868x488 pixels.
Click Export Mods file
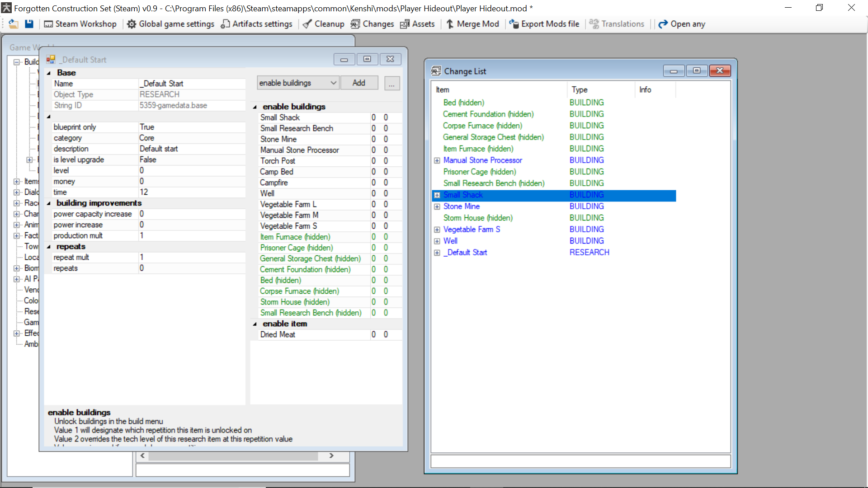click(x=544, y=24)
